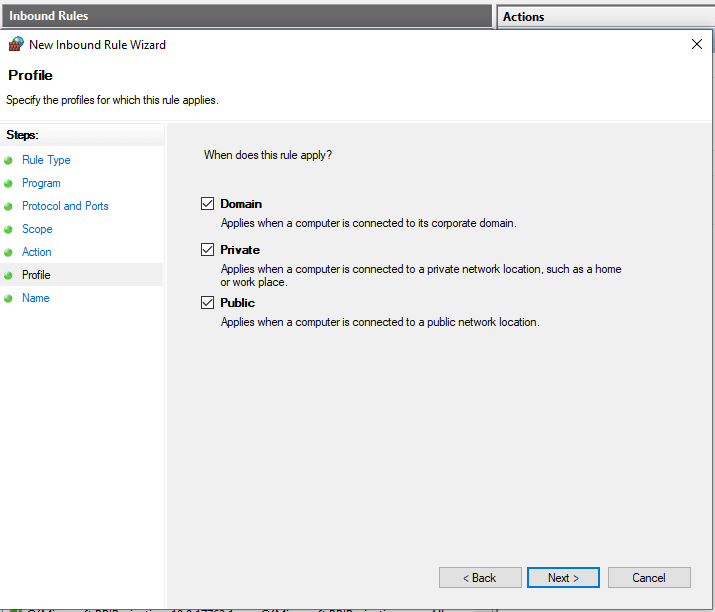
Task: Click the private network location description
Action: 421,275
